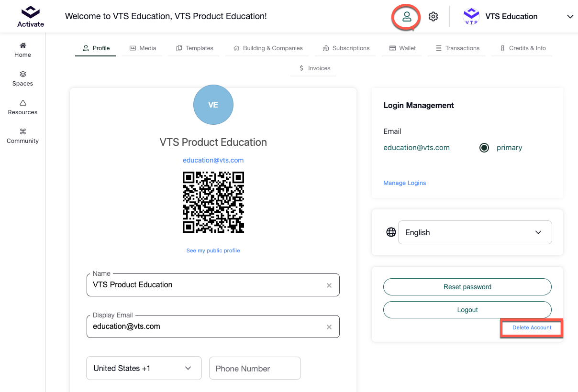Open Community in sidebar

tap(22, 136)
